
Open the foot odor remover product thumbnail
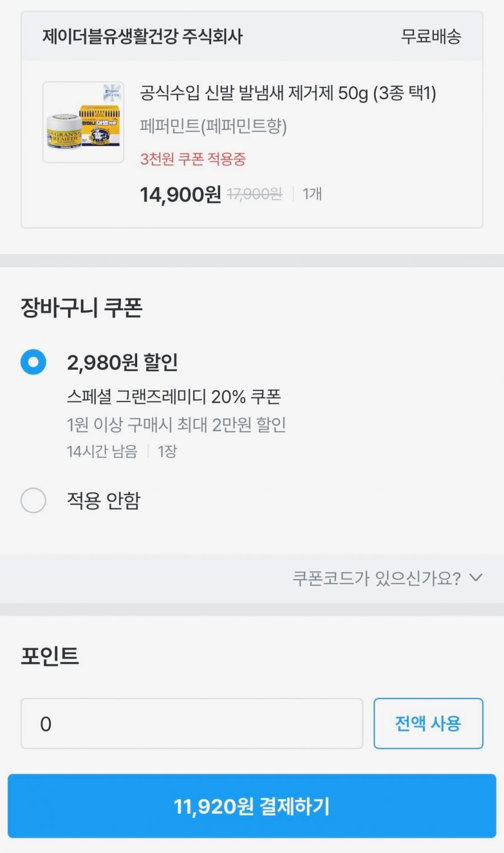point(83,122)
